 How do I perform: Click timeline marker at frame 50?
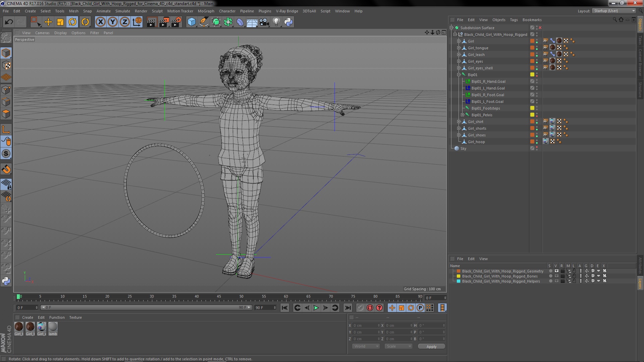click(x=241, y=297)
